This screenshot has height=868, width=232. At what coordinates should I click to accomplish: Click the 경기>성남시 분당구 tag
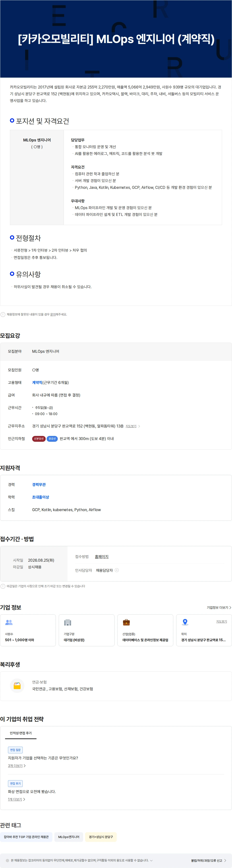tap(101, 837)
